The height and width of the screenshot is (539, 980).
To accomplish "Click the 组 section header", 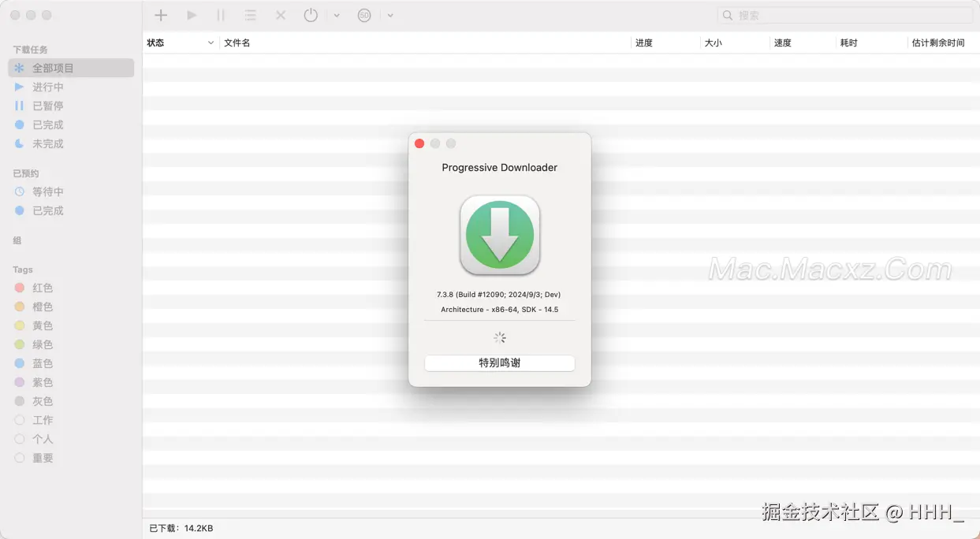I will point(17,240).
